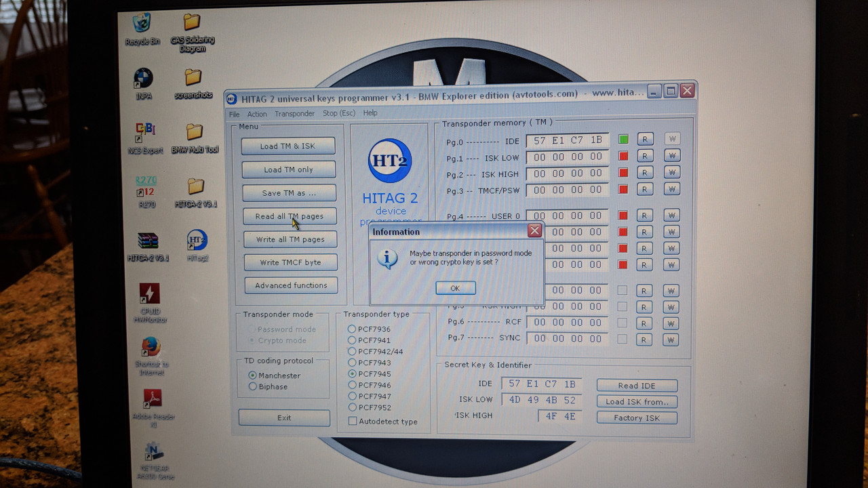Launch the HiTag2 desktop shortcut
Screen dimensions: 868x488
197,246
